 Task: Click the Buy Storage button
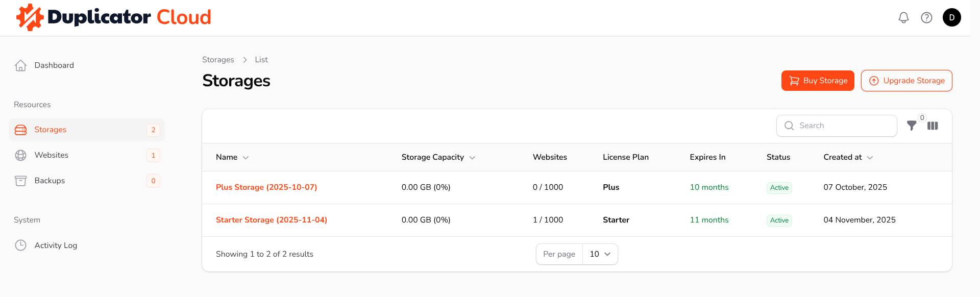click(x=817, y=81)
